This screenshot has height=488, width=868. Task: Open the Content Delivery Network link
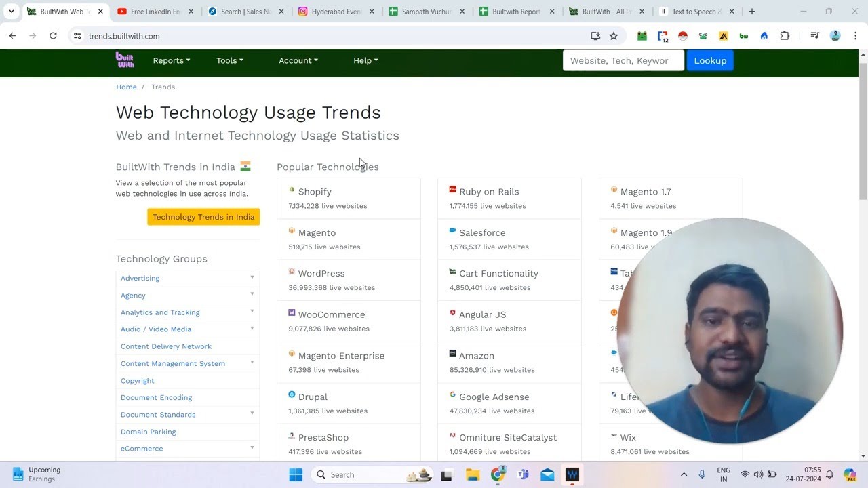(x=166, y=346)
